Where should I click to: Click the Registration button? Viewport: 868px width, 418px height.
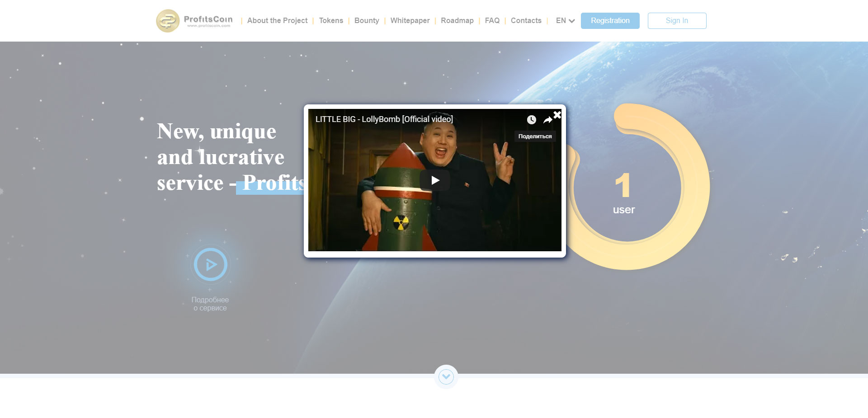(x=610, y=21)
